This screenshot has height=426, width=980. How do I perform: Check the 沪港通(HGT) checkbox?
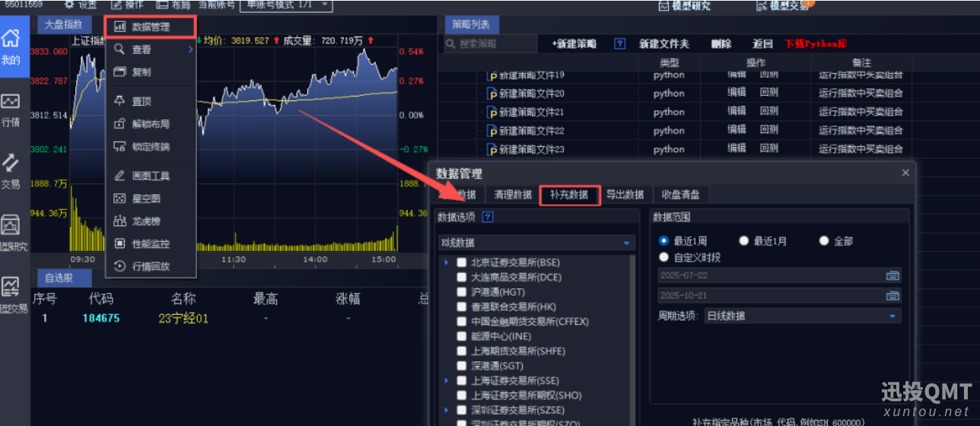coord(462,292)
